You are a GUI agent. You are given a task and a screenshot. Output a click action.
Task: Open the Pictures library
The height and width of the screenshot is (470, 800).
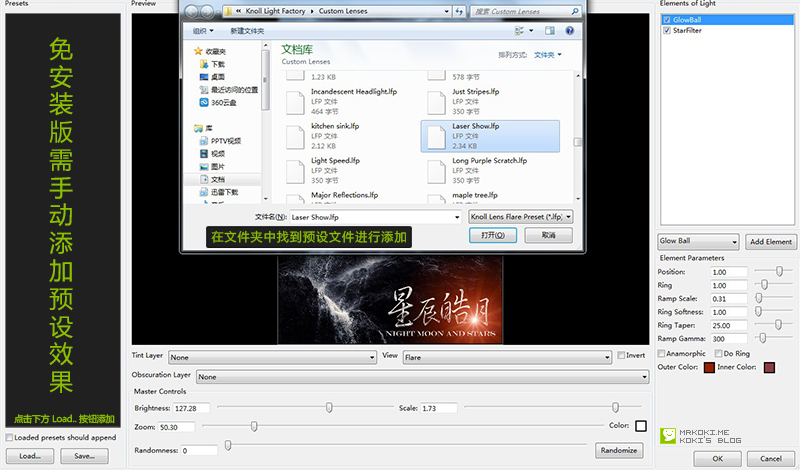pyautogui.click(x=212, y=166)
